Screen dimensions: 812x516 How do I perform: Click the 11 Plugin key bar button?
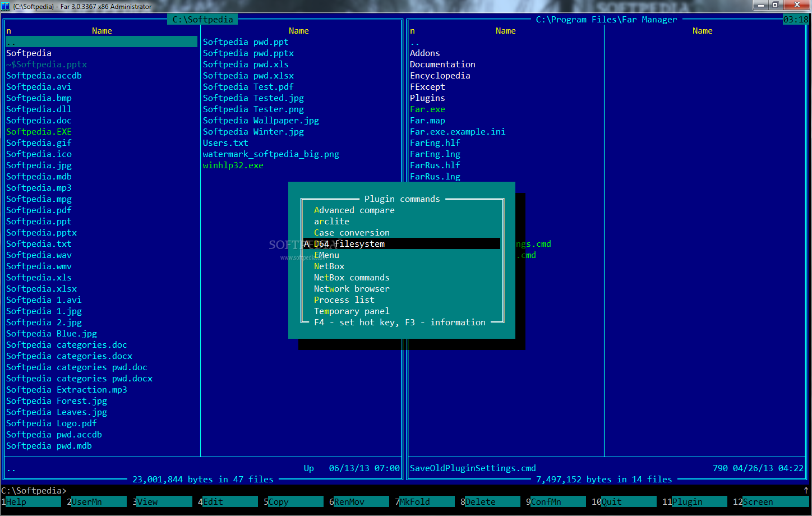click(694, 502)
